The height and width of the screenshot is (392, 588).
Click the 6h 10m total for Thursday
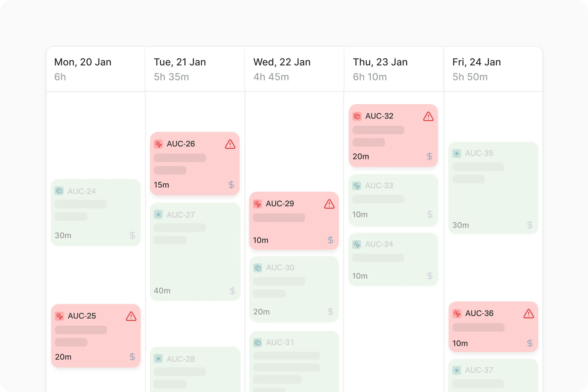click(370, 77)
